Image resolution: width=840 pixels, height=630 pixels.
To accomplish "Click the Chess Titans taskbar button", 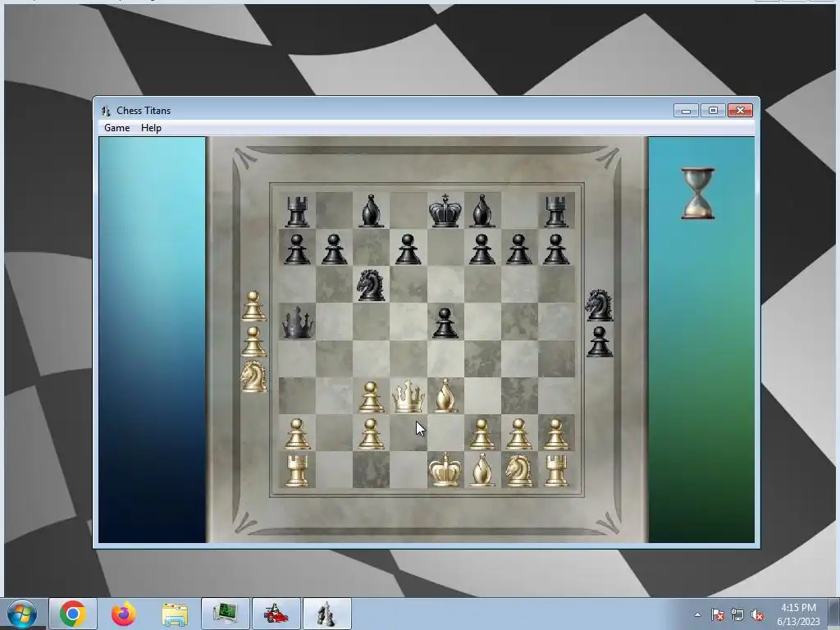I will [327, 614].
